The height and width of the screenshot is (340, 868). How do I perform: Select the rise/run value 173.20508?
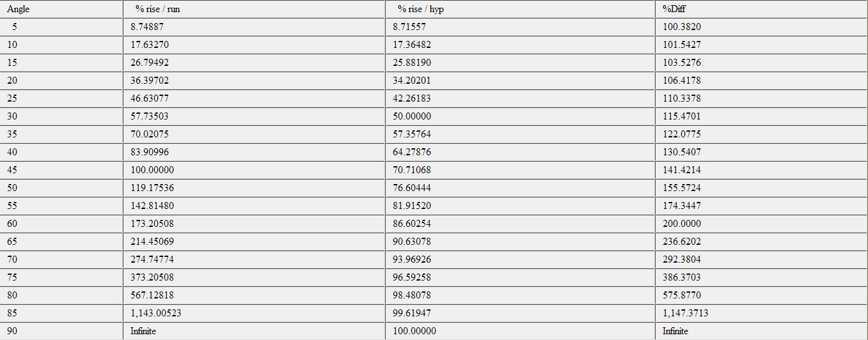[254, 224]
